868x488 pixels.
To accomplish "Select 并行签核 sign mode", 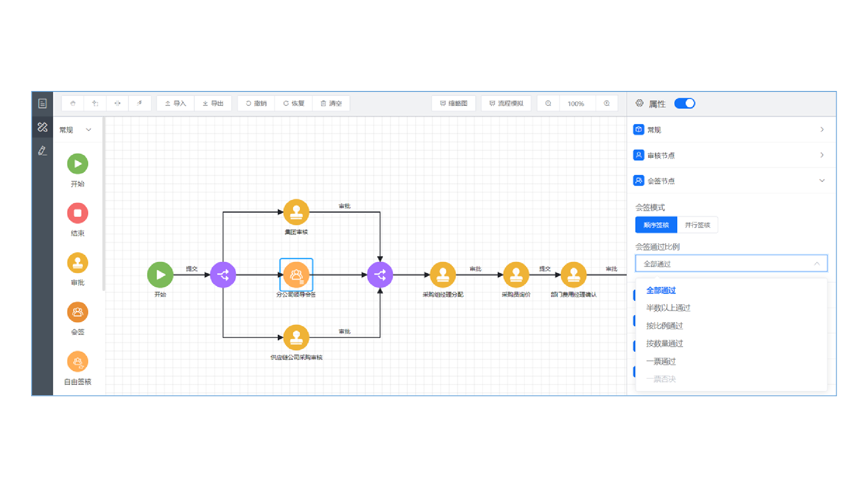I will click(x=697, y=225).
